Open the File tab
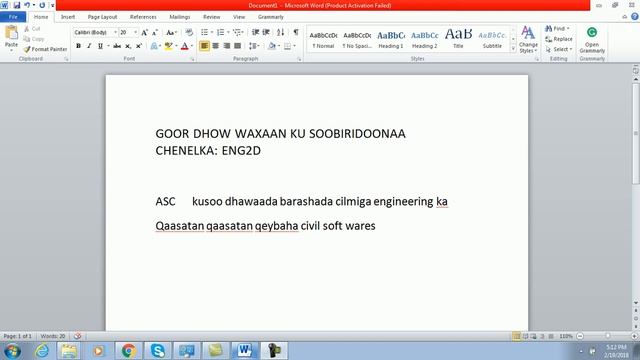Image resolution: width=640 pixels, height=360 pixels. coord(13,17)
